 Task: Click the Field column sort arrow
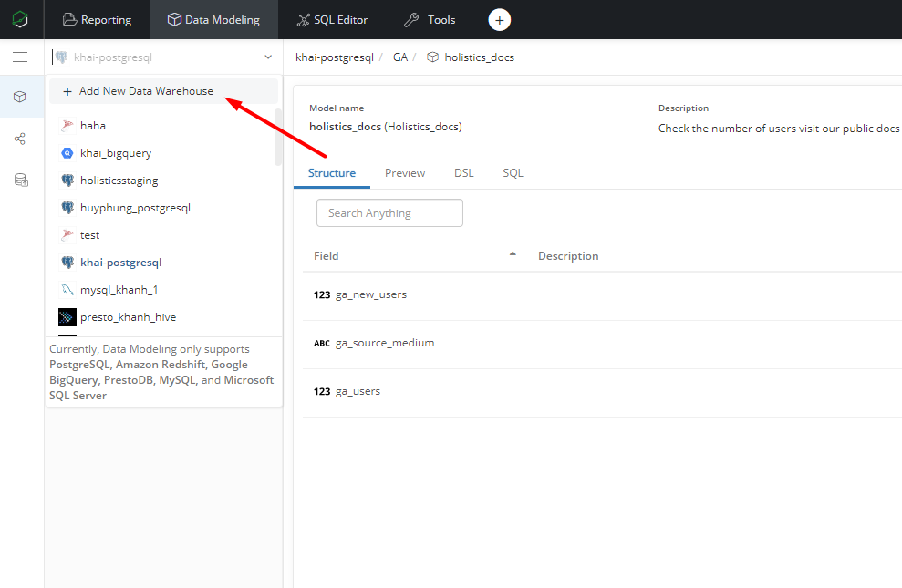coord(513,253)
